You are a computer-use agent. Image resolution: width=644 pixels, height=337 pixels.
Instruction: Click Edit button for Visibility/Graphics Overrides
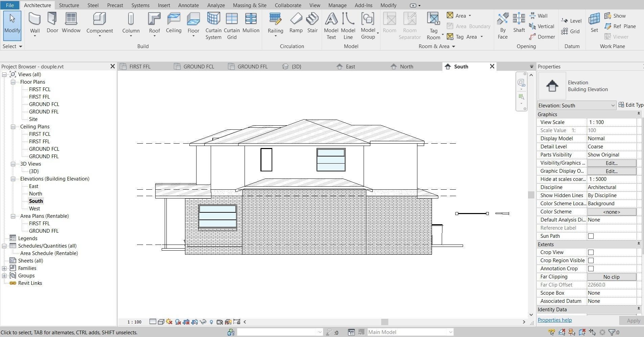[612, 163]
